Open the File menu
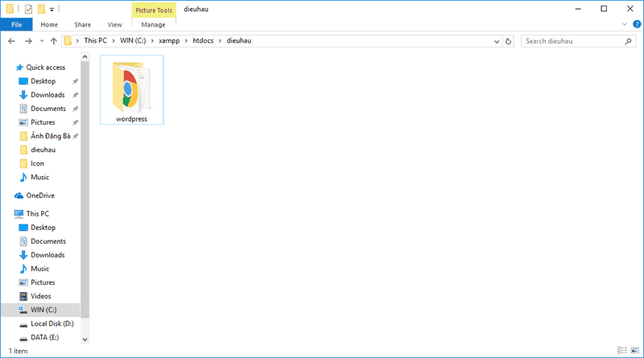 tap(16, 25)
